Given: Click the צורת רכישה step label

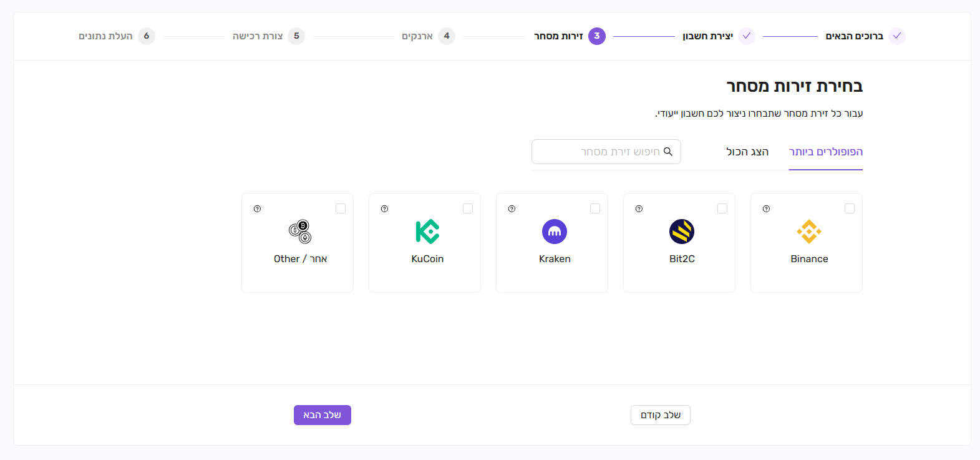Looking at the screenshot, I should click(258, 36).
